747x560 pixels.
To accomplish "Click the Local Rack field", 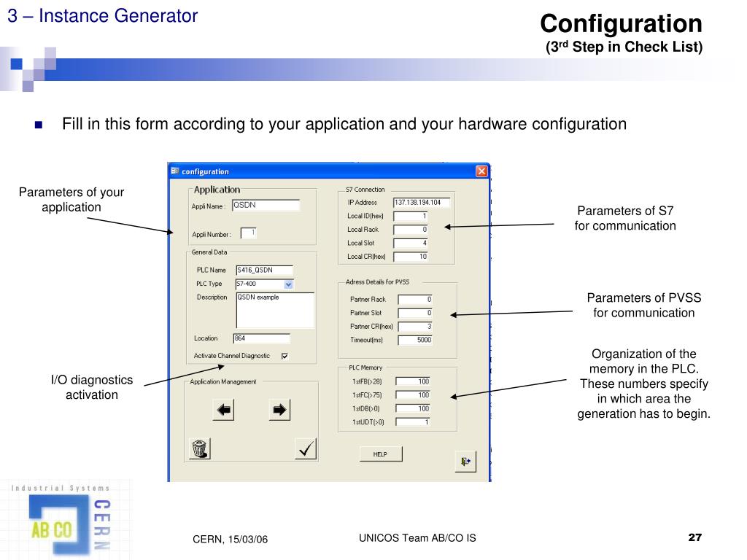I will click(411, 230).
